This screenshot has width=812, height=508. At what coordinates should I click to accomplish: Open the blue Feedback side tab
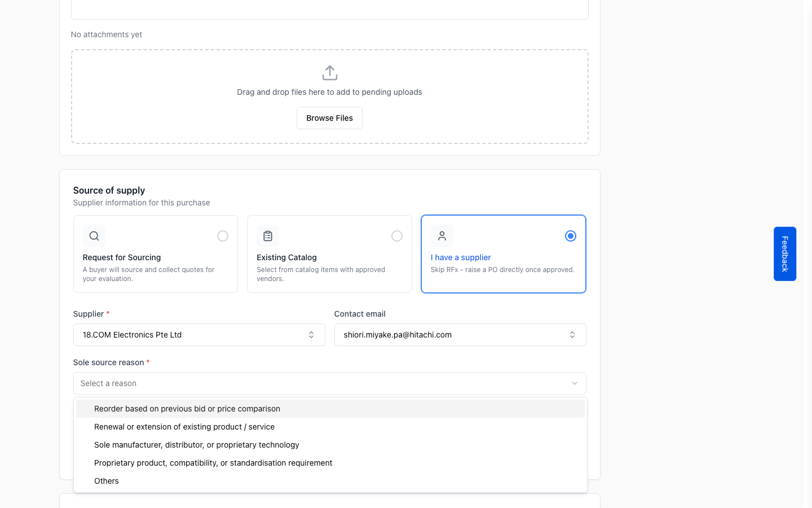785,254
